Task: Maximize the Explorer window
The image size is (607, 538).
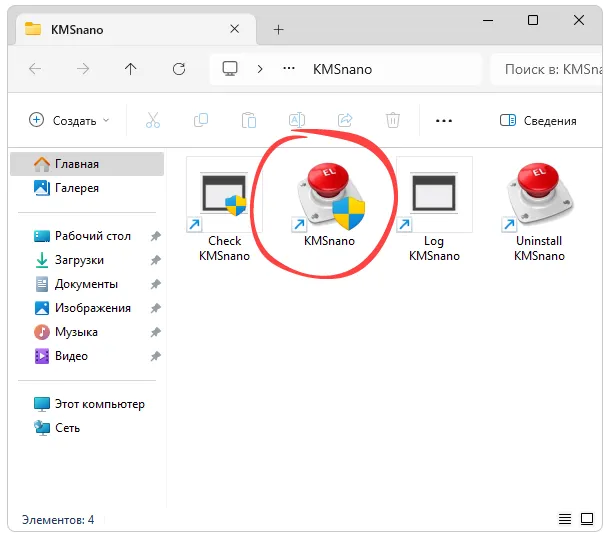Action: 533,20
